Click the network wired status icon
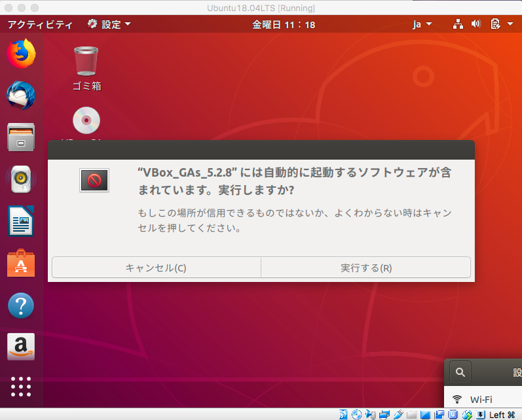Viewport: 522px width, 420px height. (458, 24)
